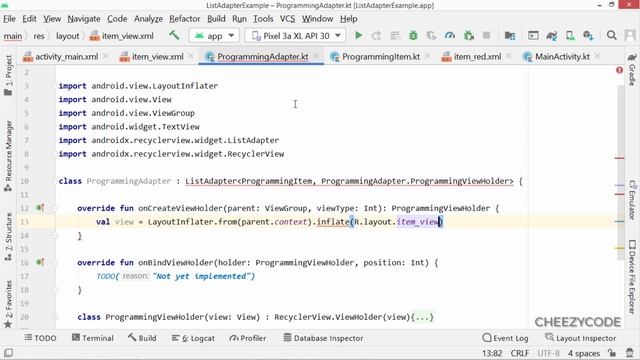The width and height of the screenshot is (640, 360).
Task: Toggle the read-only lock icon in status bar
Action: pyautogui.click(x=611, y=353)
